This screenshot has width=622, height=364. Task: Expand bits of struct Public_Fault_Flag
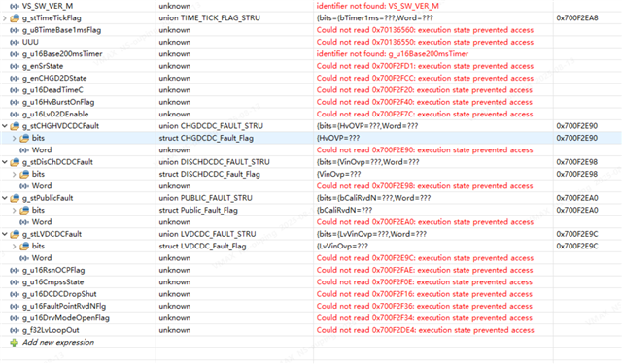pyautogui.click(x=15, y=211)
